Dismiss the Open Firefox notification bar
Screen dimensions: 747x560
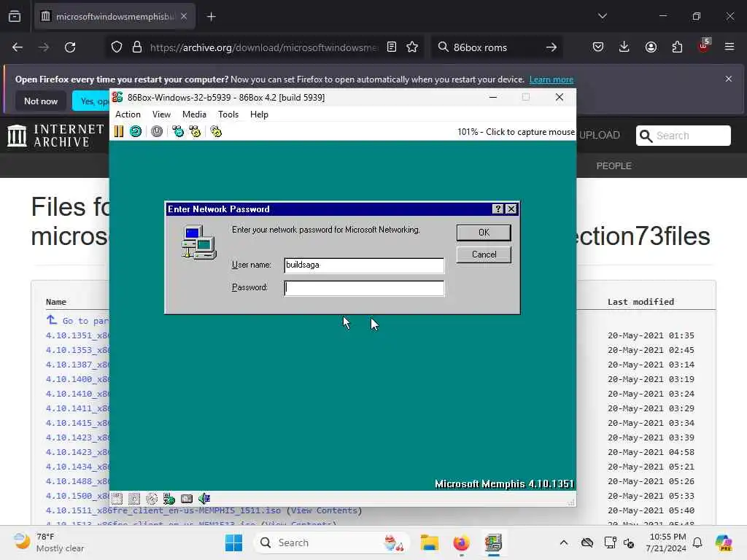pyautogui.click(x=729, y=79)
